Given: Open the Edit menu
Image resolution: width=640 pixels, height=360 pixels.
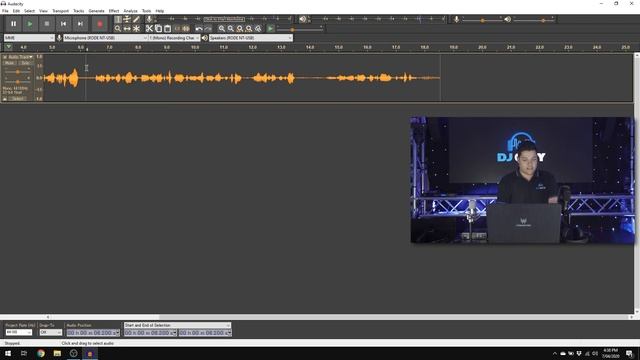Looking at the screenshot, I should click(16, 11).
